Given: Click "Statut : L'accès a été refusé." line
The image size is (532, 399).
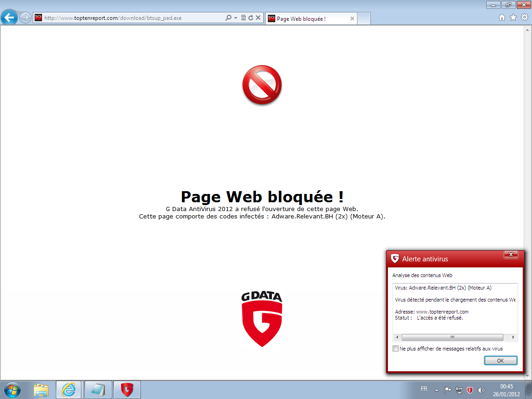Looking at the screenshot, I should (x=429, y=318).
